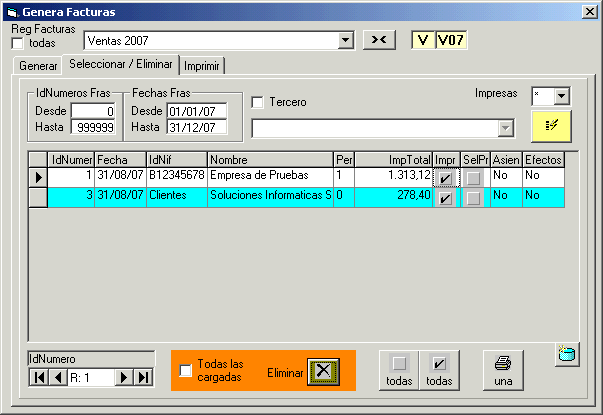Switch to the Generar tab
This screenshot has height=415, width=603.
(38, 65)
